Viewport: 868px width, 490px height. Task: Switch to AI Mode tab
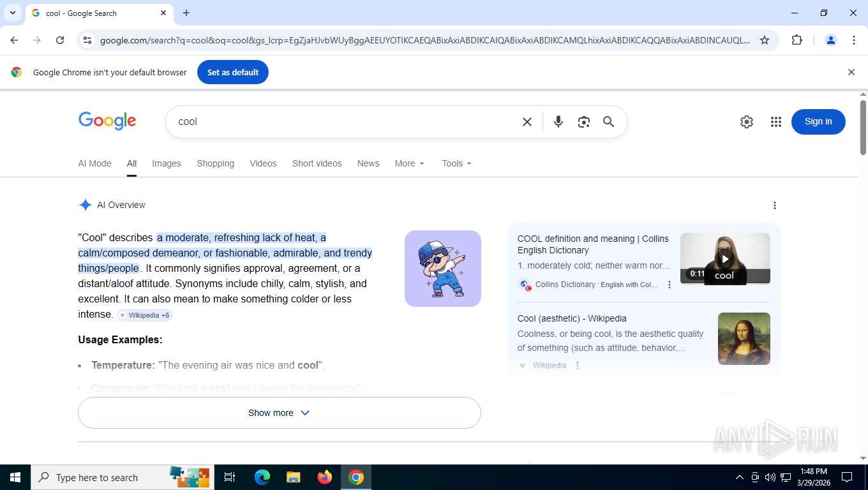[94, 163]
